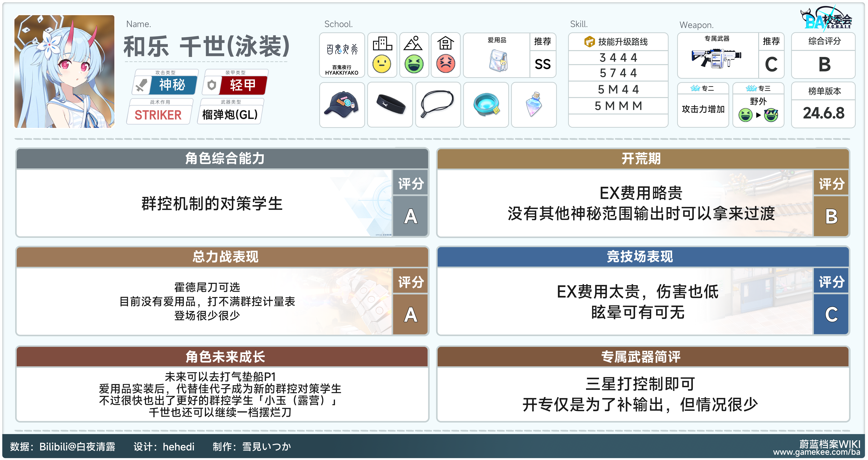Click the exclusive grenade launcher weapon image
The image size is (868, 460).
[717, 59]
